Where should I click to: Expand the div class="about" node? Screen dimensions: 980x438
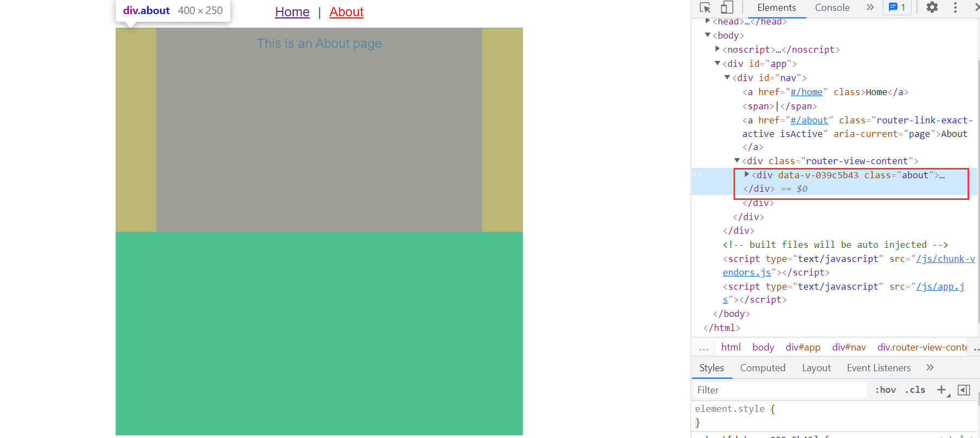pyautogui.click(x=747, y=174)
